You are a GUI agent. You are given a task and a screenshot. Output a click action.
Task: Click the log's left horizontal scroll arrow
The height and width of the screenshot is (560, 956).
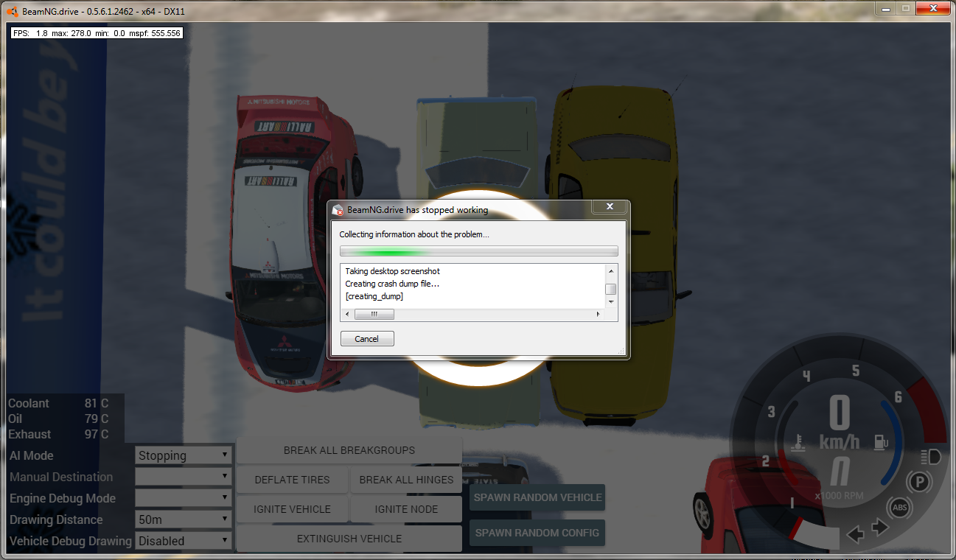tap(346, 314)
